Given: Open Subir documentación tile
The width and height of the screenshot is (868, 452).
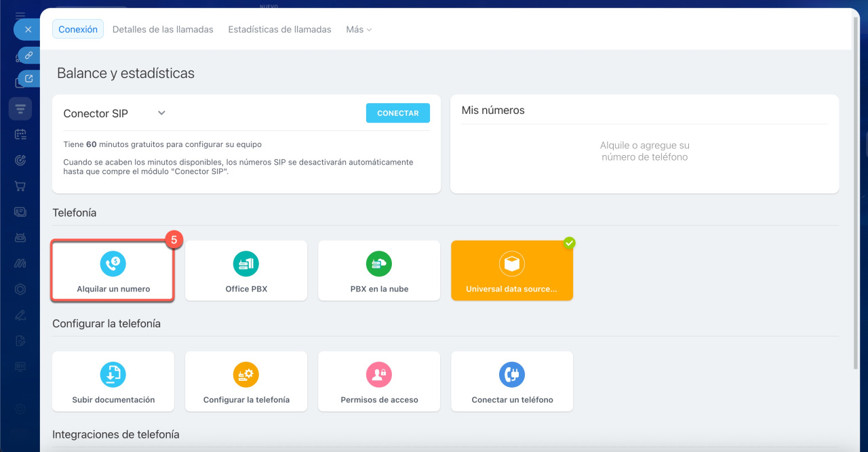Looking at the screenshot, I should point(113,382).
